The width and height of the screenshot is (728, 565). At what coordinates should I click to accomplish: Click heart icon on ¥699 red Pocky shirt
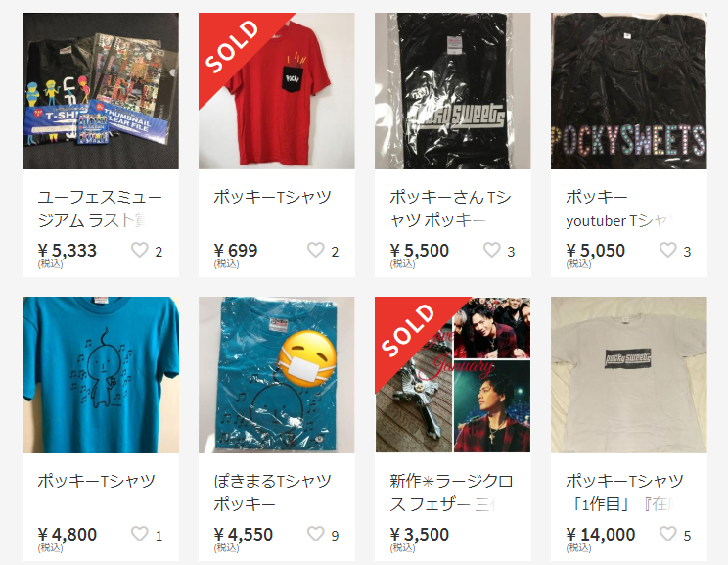pyautogui.click(x=316, y=250)
